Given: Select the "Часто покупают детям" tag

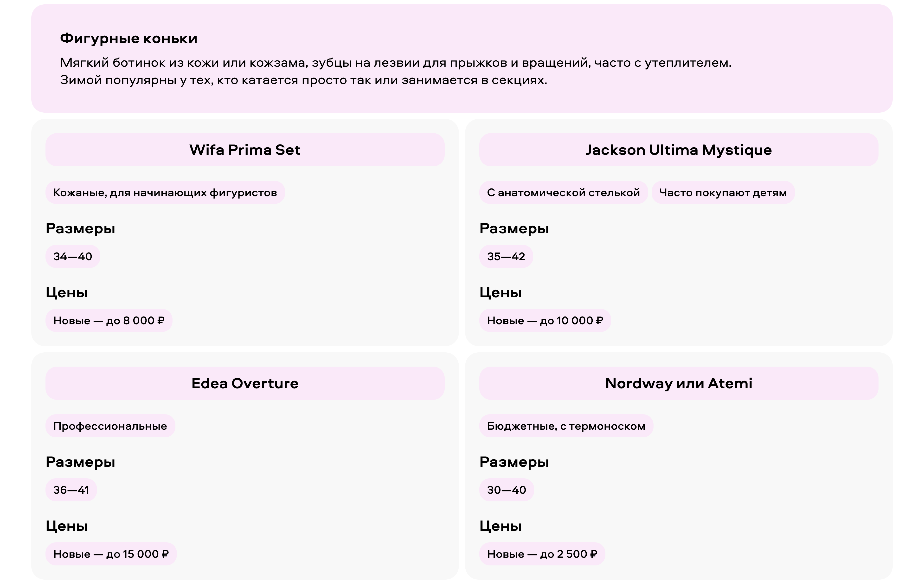Looking at the screenshot, I should 723,192.
